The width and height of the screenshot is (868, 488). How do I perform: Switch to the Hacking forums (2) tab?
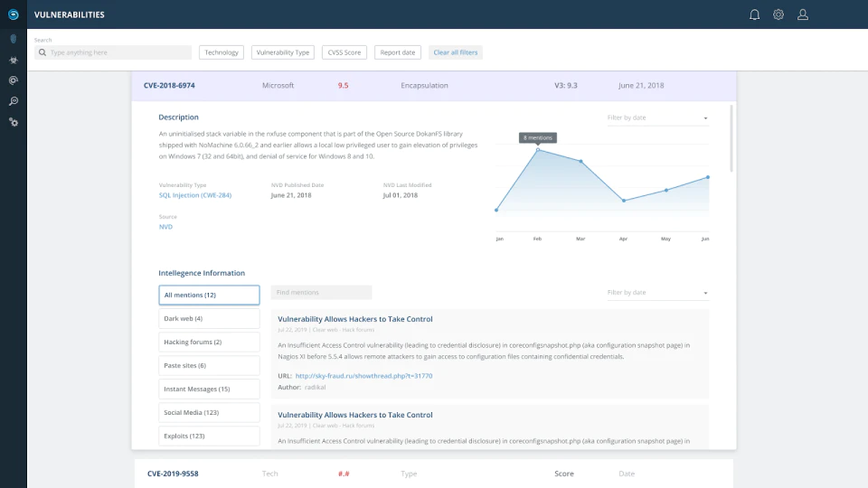pyautogui.click(x=209, y=342)
